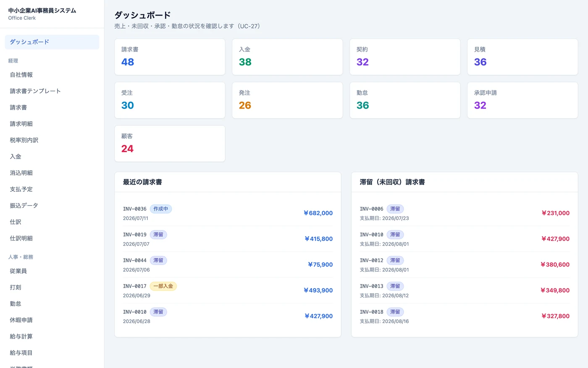Open 自社情報 in the sidebar
The height and width of the screenshot is (368, 588).
pos(52,75)
